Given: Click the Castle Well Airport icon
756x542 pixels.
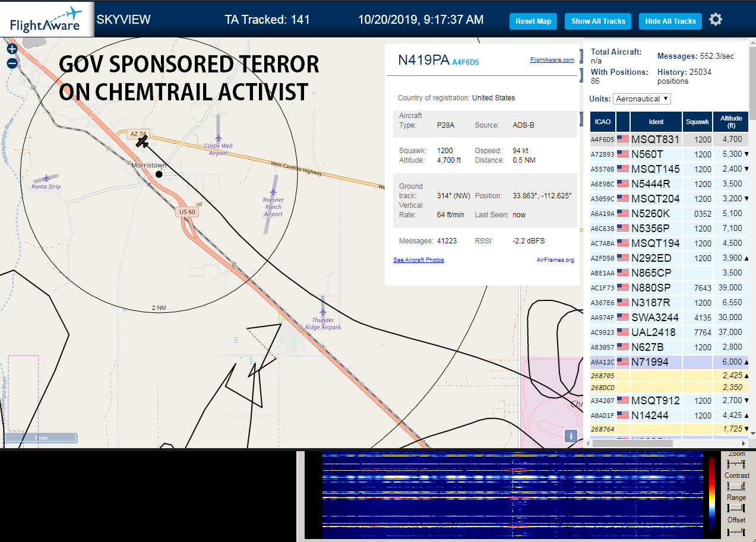Looking at the screenshot, I should point(219,138).
